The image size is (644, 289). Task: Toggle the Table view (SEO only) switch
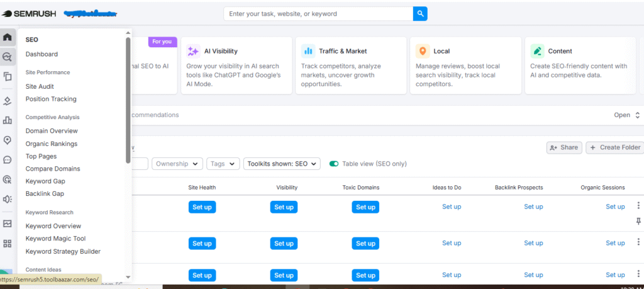click(334, 164)
